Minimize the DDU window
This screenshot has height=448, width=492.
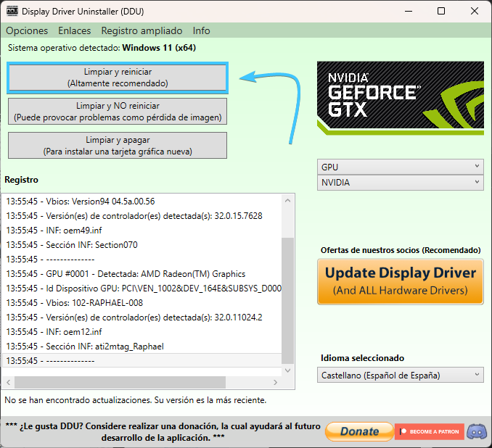point(409,11)
